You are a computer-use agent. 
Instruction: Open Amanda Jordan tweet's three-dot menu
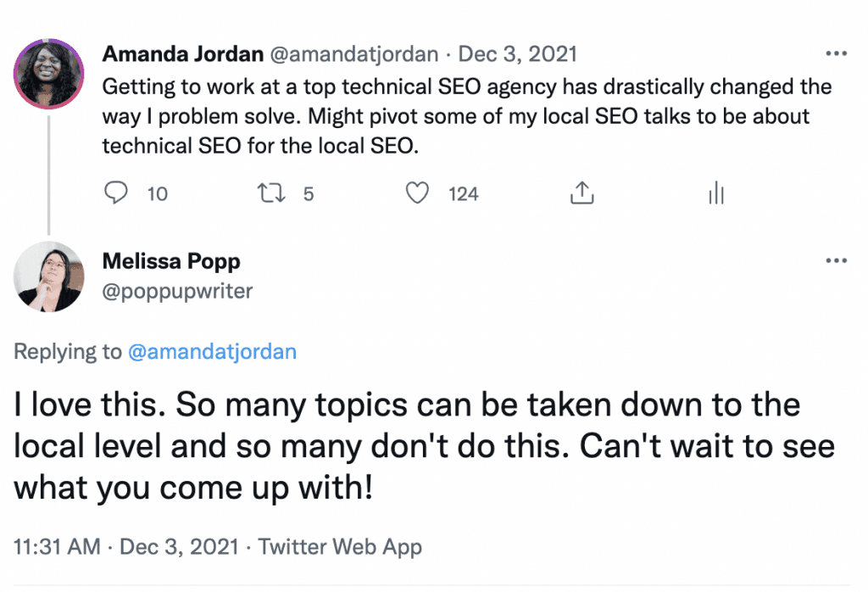pos(836,54)
